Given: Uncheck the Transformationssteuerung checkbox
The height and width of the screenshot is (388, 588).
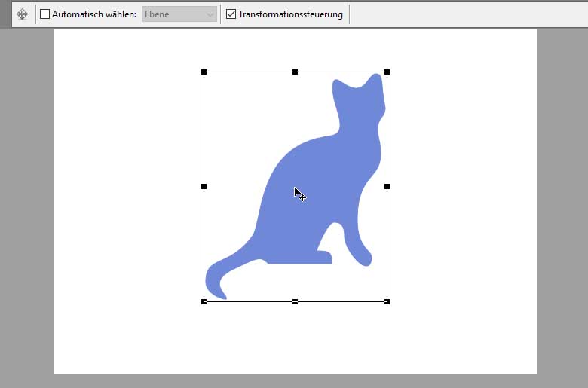Looking at the screenshot, I should tap(231, 14).
